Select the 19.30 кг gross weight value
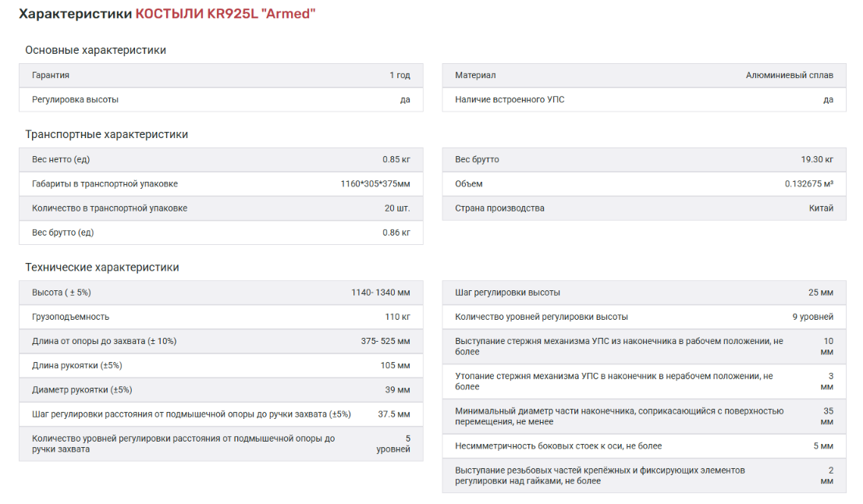The height and width of the screenshot is (504, 863). click(816, 160)
